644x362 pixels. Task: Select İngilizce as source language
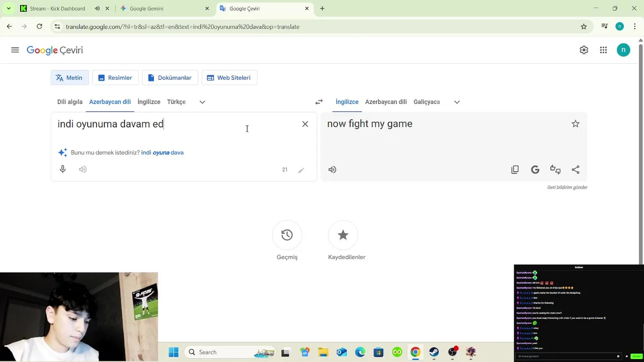pos(149,102)
